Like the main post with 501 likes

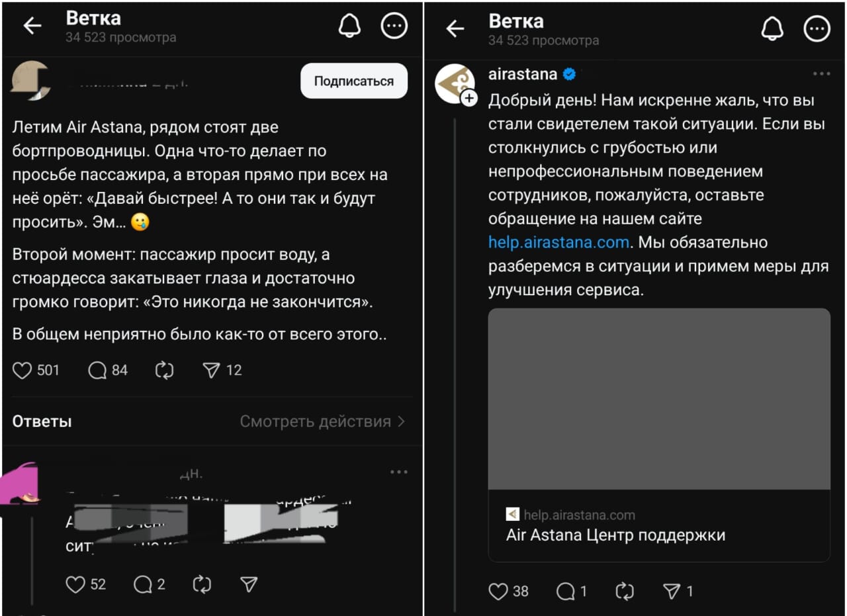coord(22,371)
